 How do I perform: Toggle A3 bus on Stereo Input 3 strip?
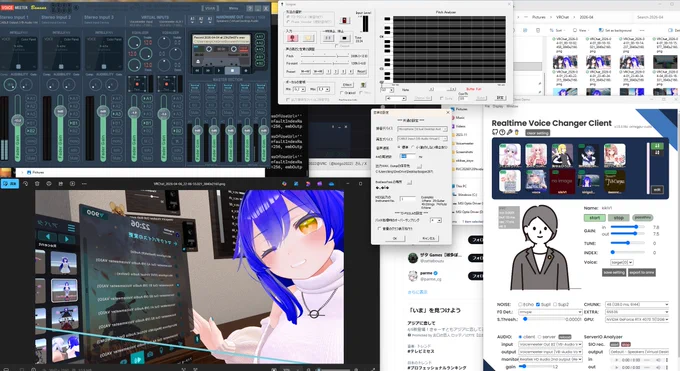click(116, 114)
